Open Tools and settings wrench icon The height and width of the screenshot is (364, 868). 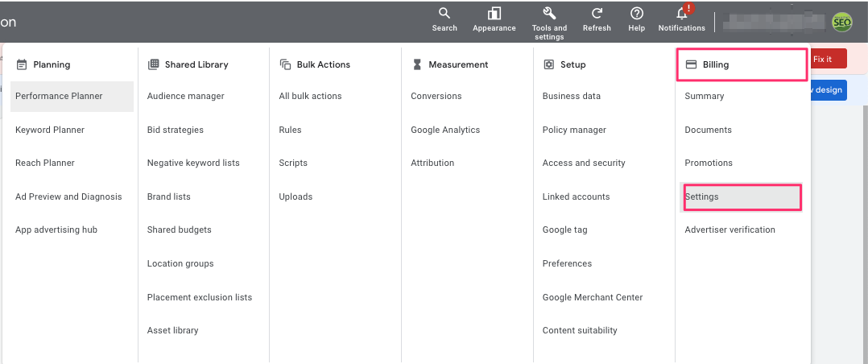pyautogui.click(x=549, y=14)
